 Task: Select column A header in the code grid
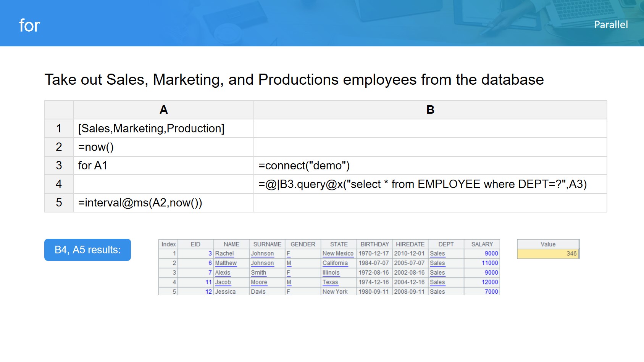coord(163,110)
